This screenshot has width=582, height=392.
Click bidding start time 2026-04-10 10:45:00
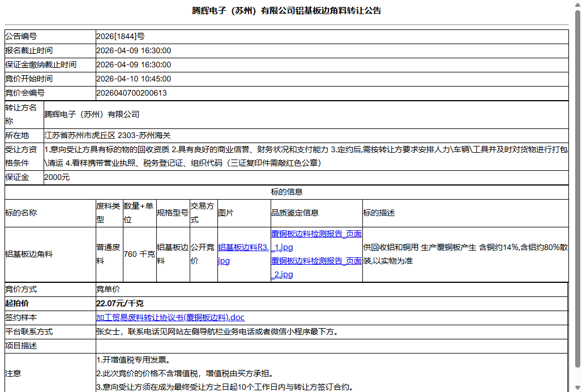coord(134,79)
